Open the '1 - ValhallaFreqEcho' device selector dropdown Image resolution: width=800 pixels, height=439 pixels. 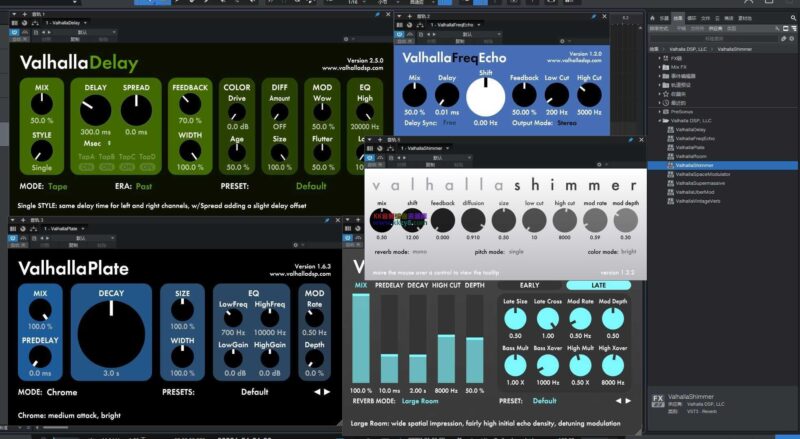455,25
